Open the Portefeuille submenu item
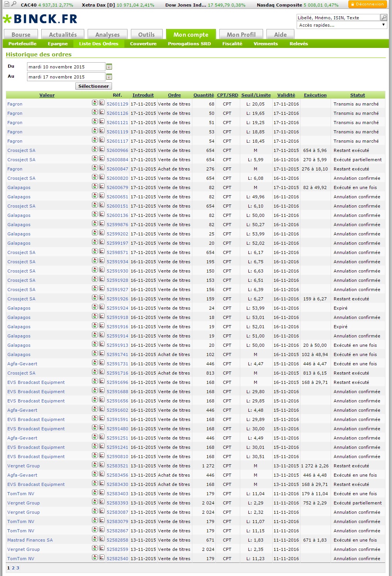The width and height of the screenshot is (392, 576). (22, 44)
